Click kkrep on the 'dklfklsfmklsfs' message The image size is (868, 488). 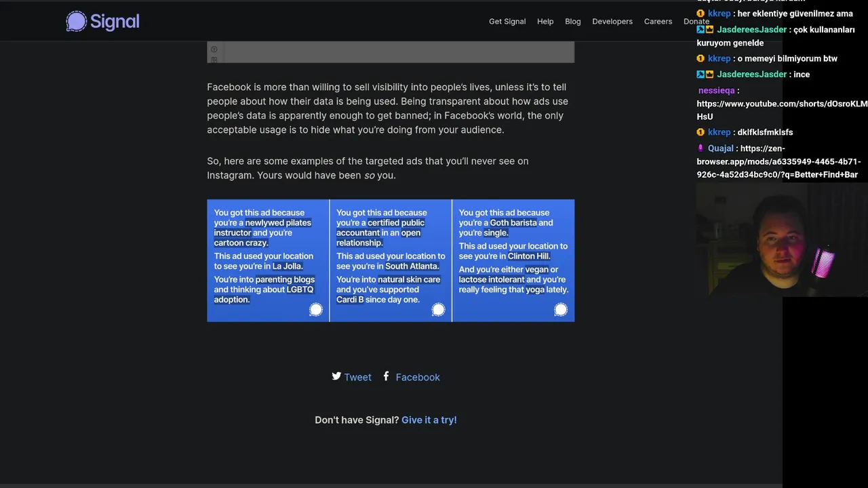pyautogui.click(x=719, y=132)
